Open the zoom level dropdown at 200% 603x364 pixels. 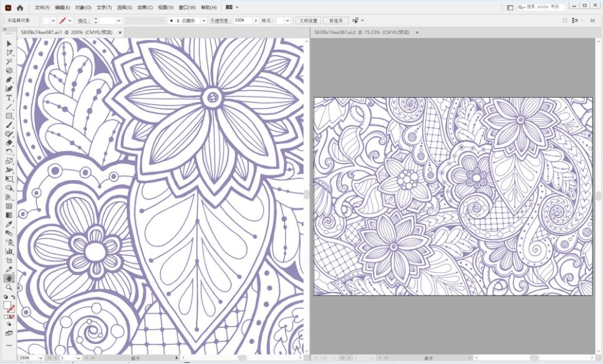click(41, 358)
